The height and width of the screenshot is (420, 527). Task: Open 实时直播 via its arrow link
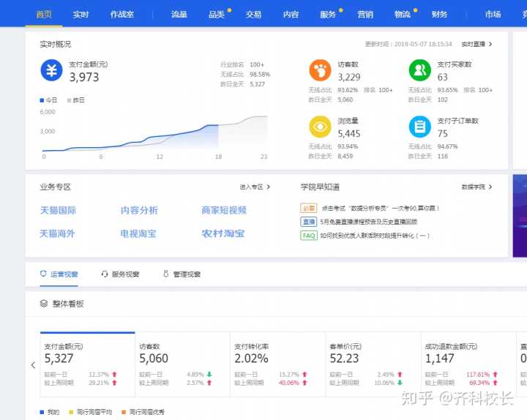tap(476, 45)
